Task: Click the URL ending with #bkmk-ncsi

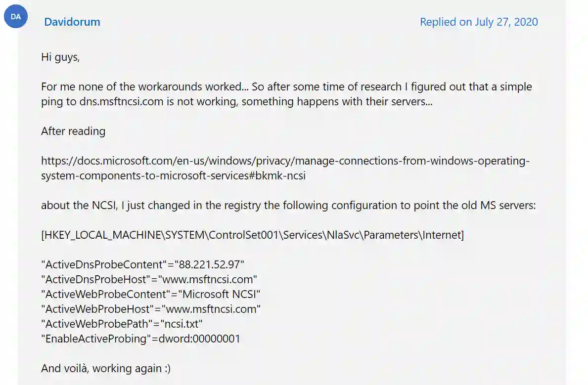Action: [x=173, y=176]
